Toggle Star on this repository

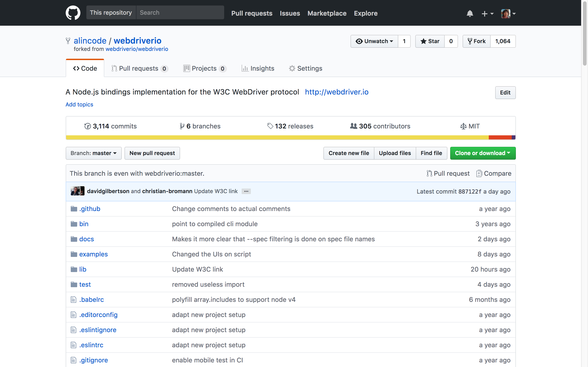430,41
